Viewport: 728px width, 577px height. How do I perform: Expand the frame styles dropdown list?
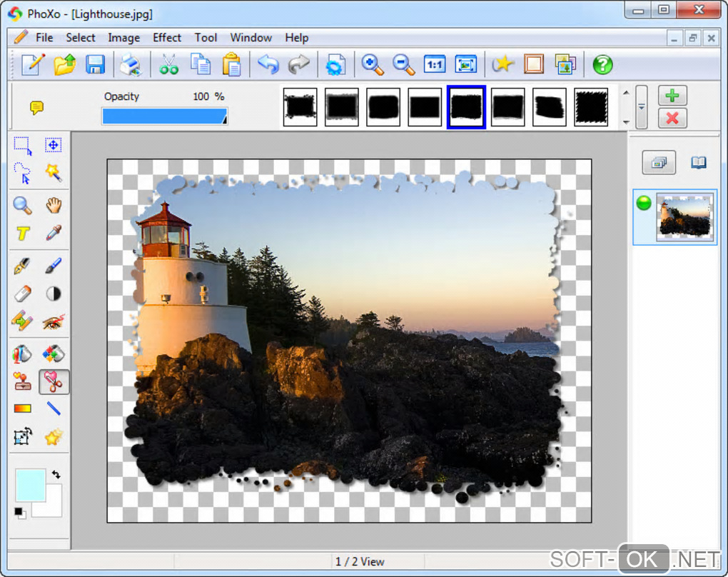(x=642, y=106)
